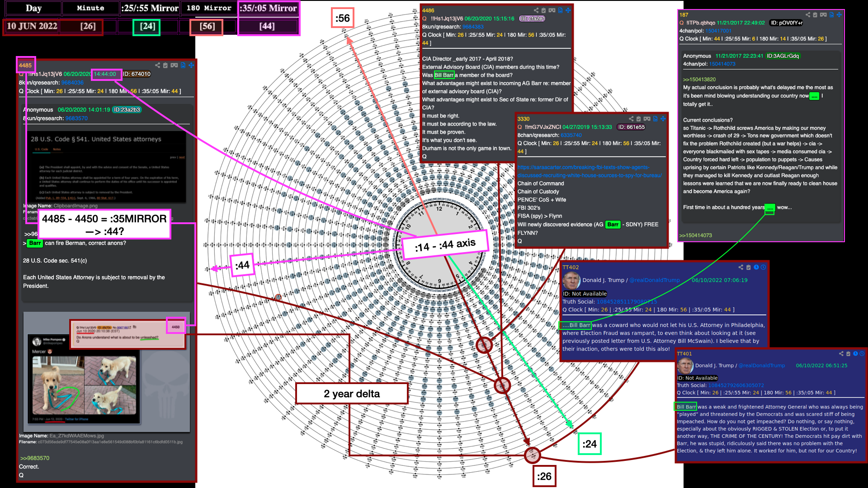
Task: Click the filled clock icon on TT402
Action: click(x=756, y=267)
